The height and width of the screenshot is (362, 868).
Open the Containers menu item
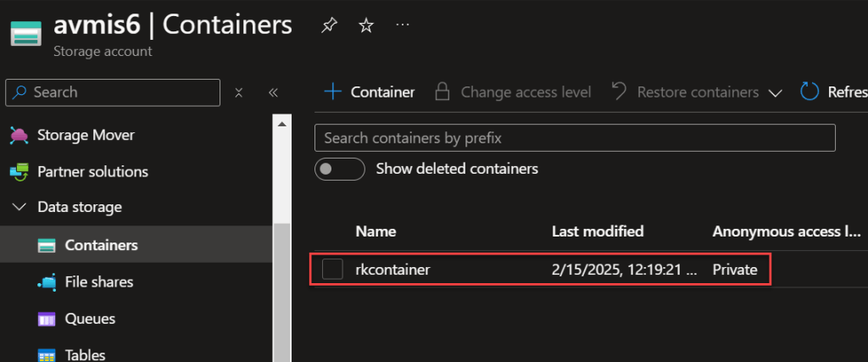click(101, 246)
